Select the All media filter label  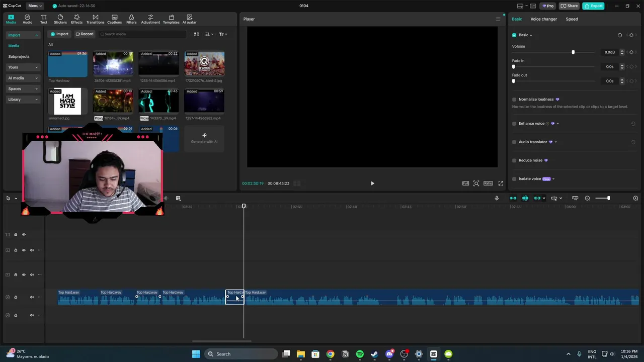point(50,45)
